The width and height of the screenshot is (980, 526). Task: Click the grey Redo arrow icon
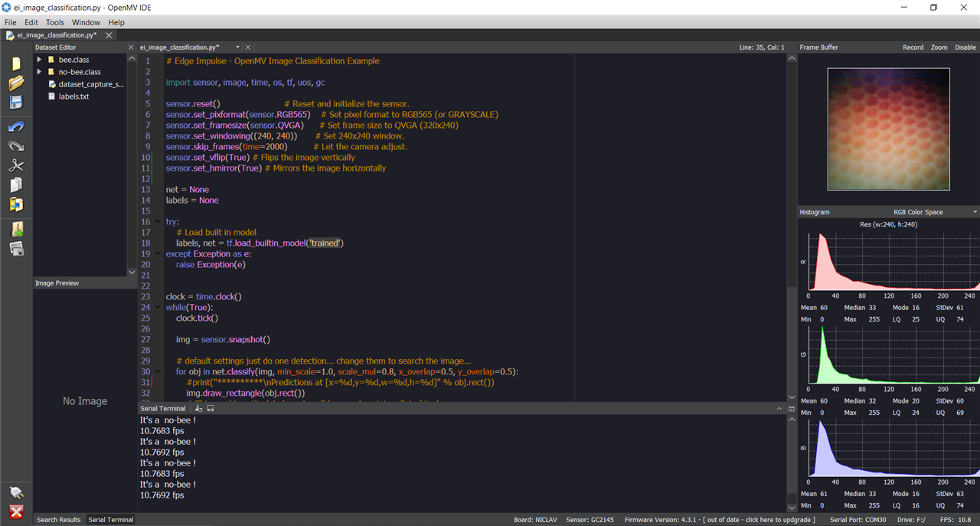[16, 145]
